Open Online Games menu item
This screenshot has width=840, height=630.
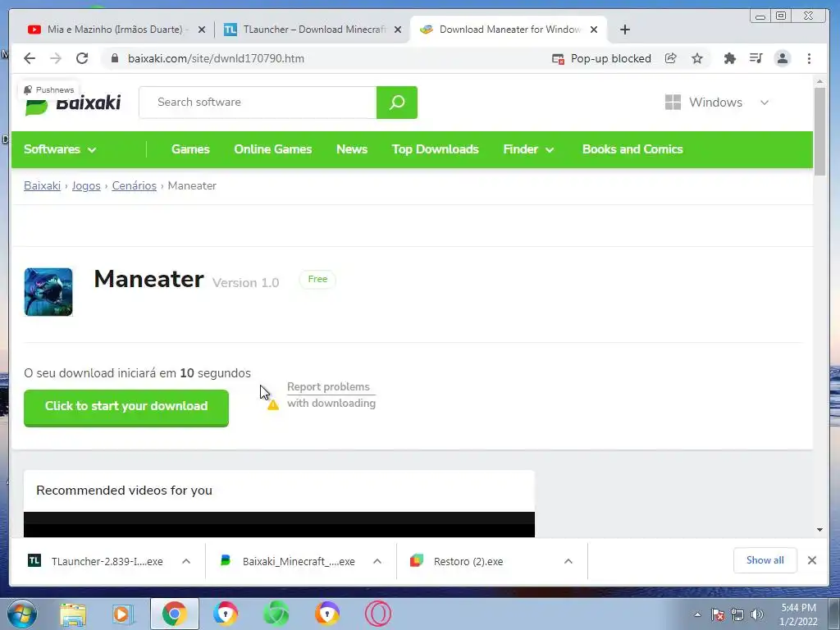pyautogui.click(x=273, y=149)
